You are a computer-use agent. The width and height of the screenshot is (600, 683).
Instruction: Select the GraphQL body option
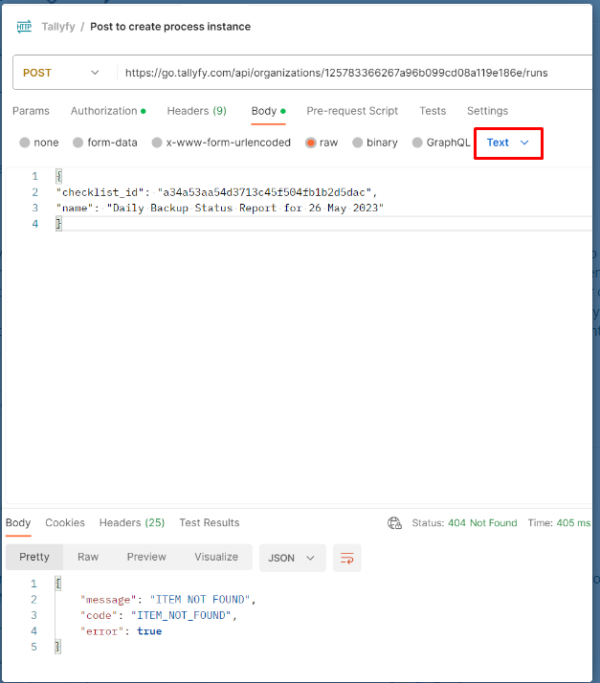pos(441,142)
